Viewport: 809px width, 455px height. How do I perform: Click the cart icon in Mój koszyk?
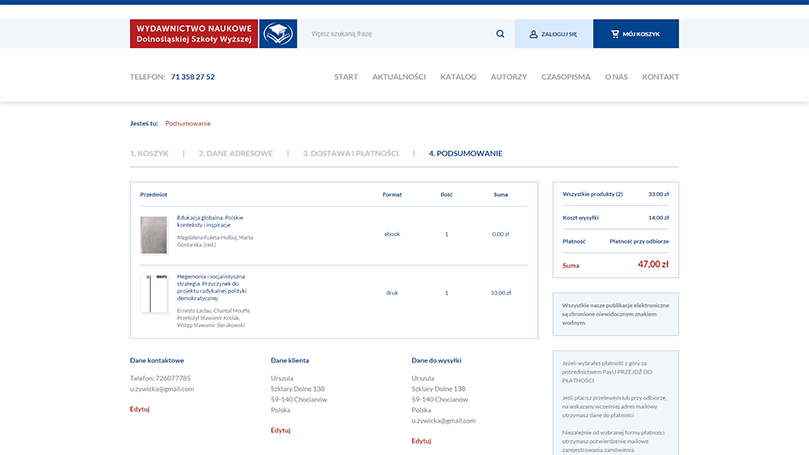(x=615, y=34)
